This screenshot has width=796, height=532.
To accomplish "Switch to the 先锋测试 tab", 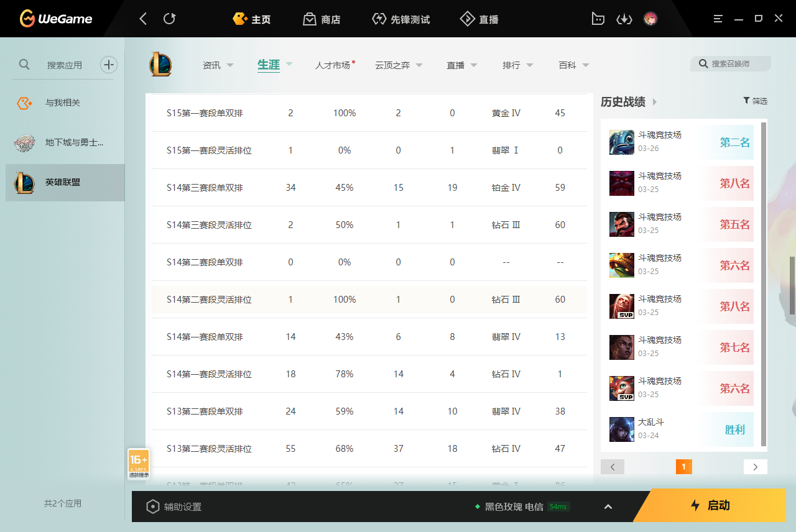I will coord(400,19).
